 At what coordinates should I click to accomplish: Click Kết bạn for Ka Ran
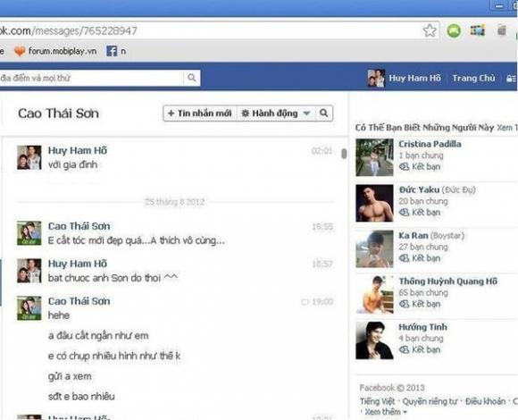tap(420, 258)
